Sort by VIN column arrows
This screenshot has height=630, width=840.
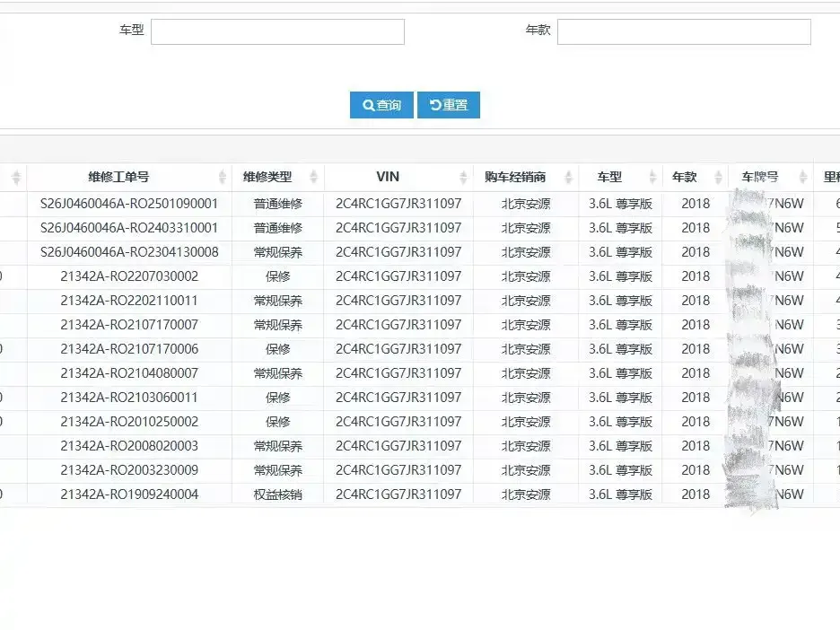(x=463, y=177)
